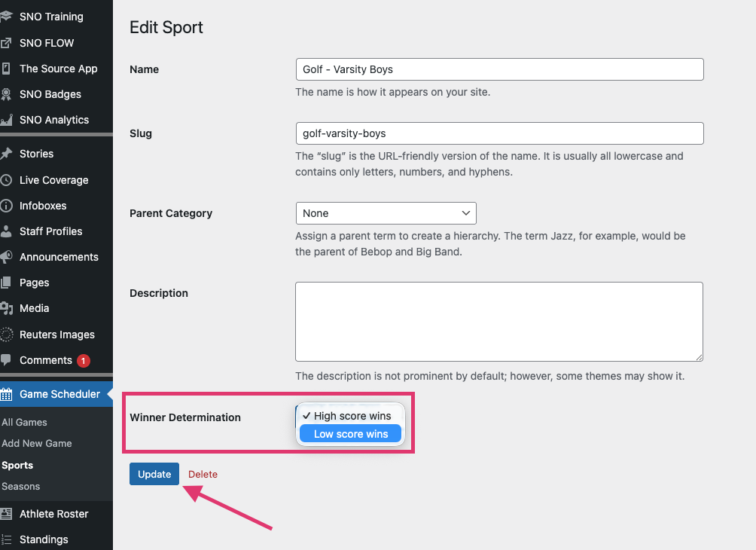Click the Media library icon

point(6,308)
